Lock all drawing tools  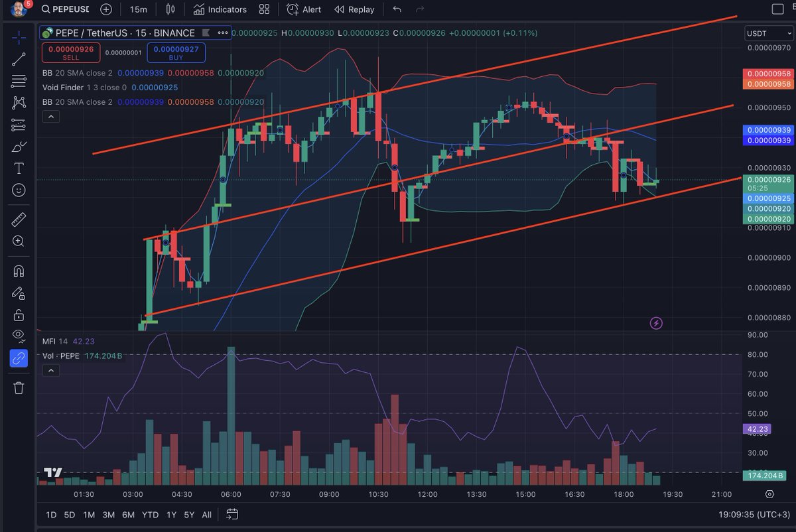coord(19,314)
